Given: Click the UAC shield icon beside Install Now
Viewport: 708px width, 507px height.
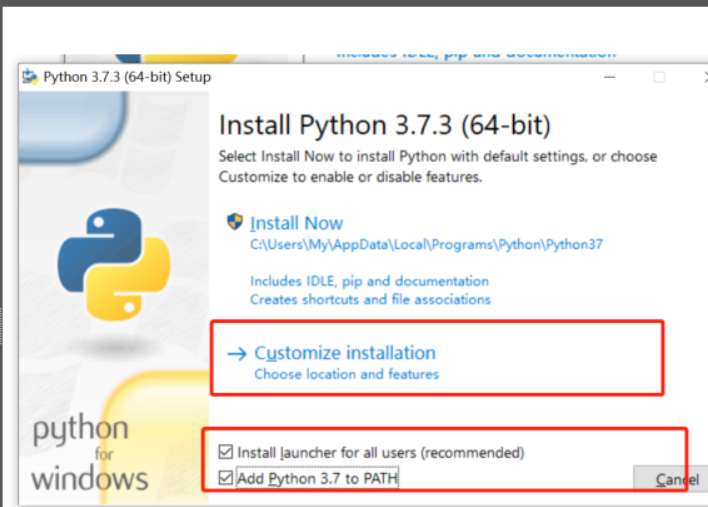Looking at the screenshot, I should point(234,222).
